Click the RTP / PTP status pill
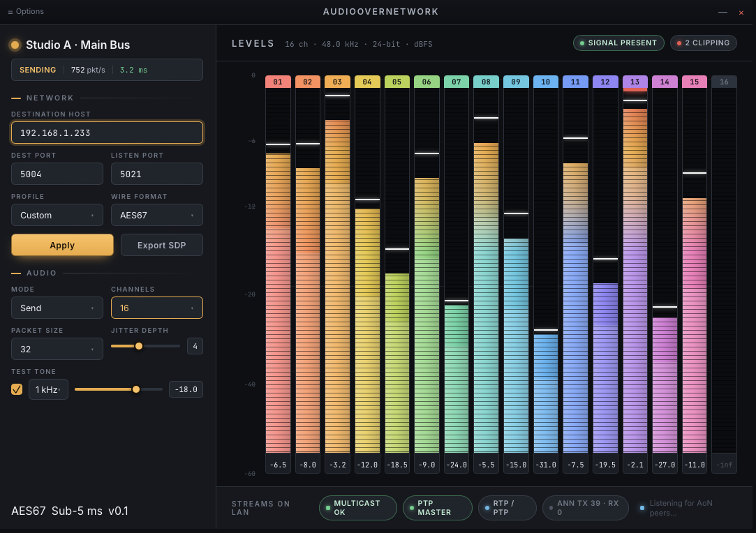This screenshot has height=533, width=756. 507,507
